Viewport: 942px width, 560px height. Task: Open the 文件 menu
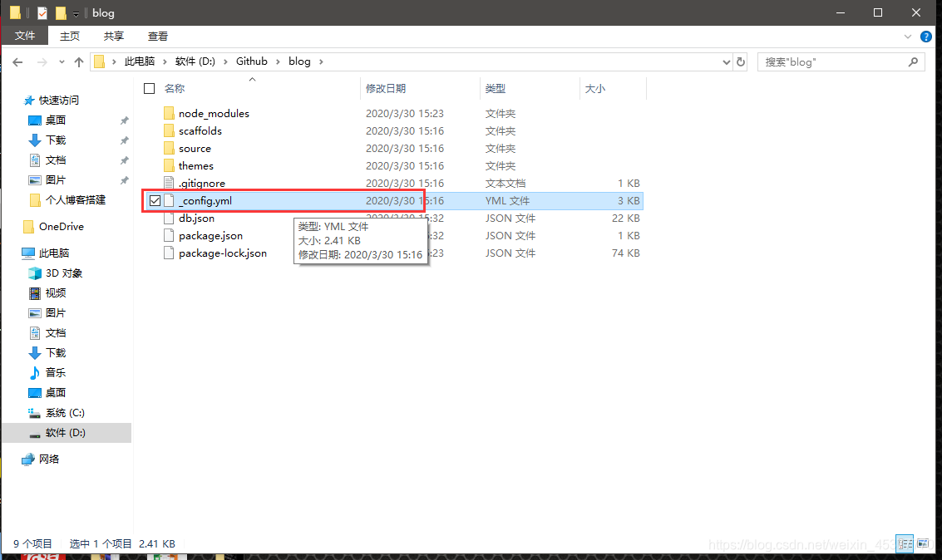(x=25, y=36)
